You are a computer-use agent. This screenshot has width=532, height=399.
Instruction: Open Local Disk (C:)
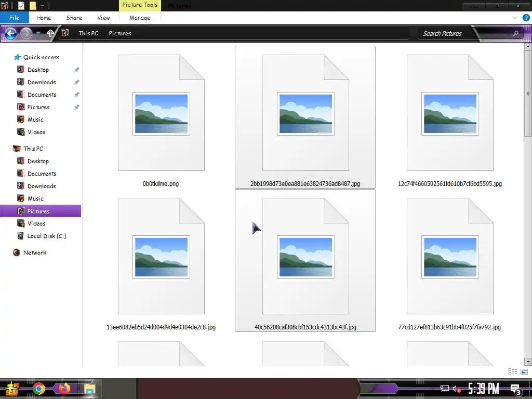click(46, 236)
